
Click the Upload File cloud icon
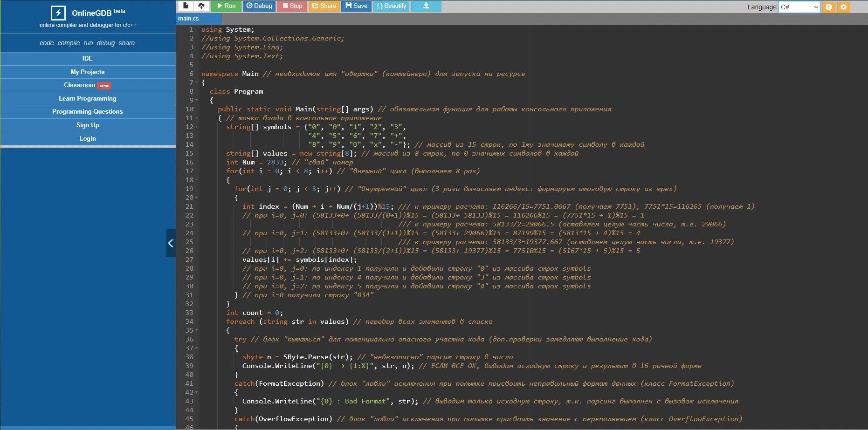(x=201, y=6)
